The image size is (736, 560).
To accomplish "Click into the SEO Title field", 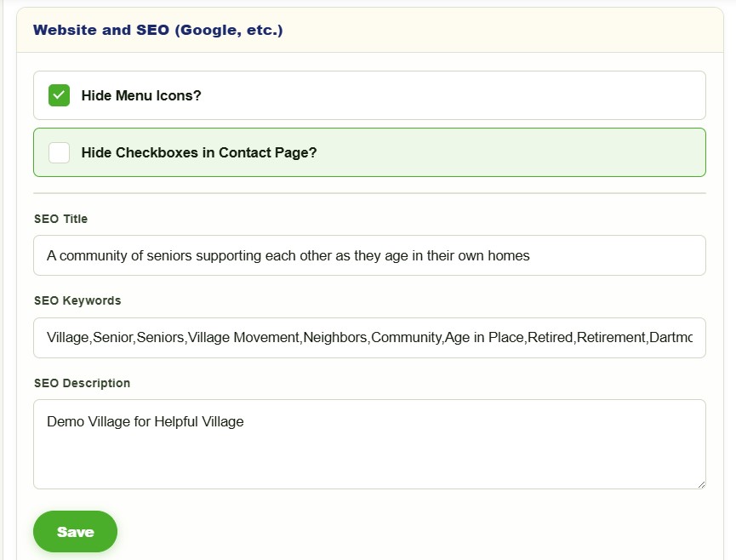I will (369, 255).
